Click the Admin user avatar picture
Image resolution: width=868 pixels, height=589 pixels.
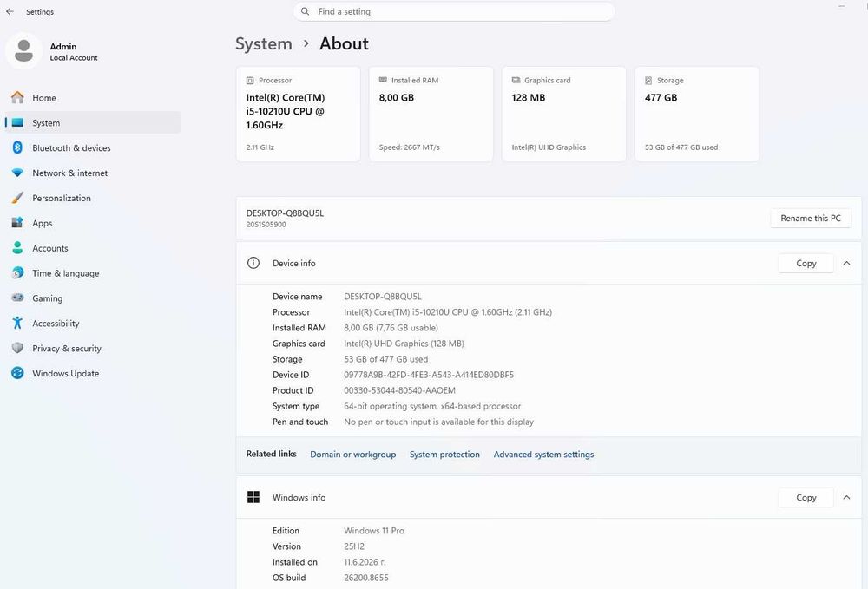point(23,51)
